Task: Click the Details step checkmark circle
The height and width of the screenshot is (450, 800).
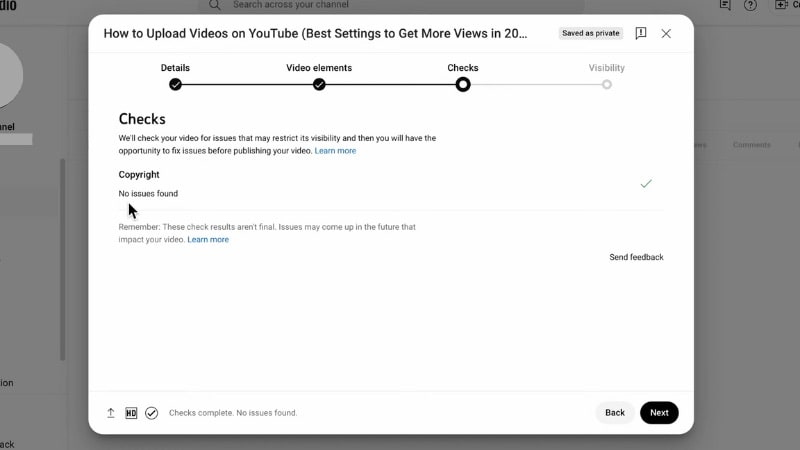Action: pos(176,85)
